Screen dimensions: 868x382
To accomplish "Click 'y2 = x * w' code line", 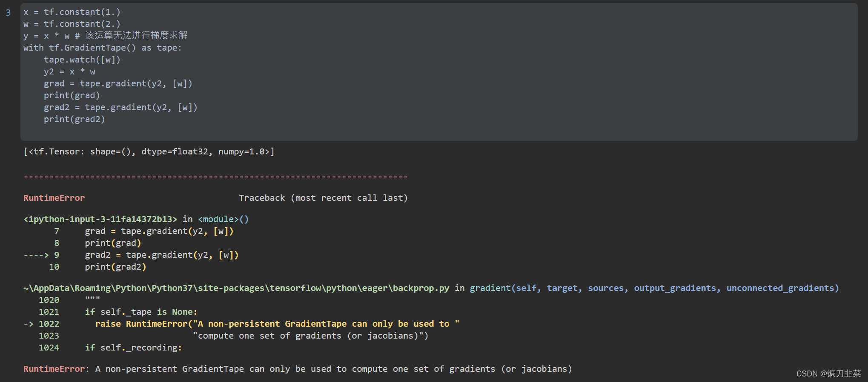I will [69, 71].
